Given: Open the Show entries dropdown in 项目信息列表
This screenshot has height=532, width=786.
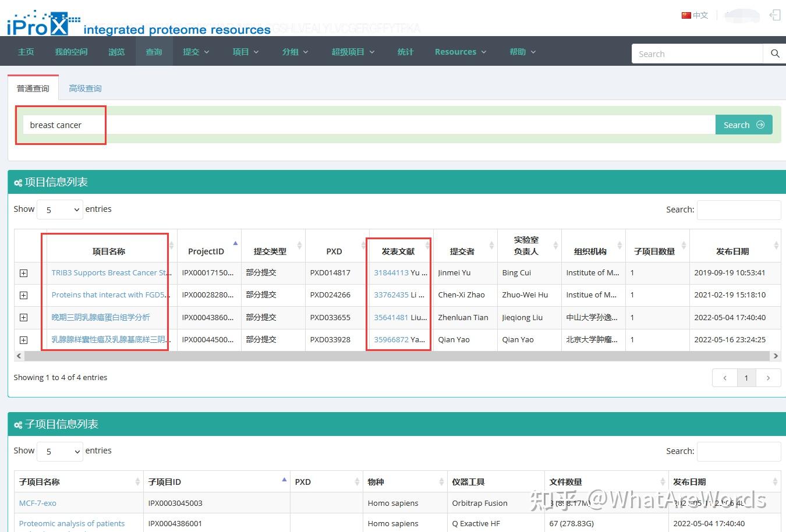Looking at the screenshot, I should pyautogui.click(x=60, y=210).
